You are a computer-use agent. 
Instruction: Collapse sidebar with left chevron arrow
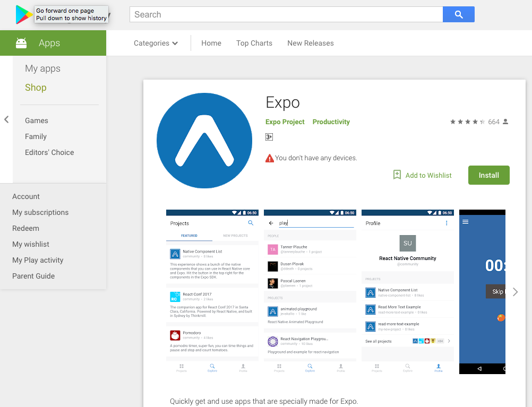[6, 119]
